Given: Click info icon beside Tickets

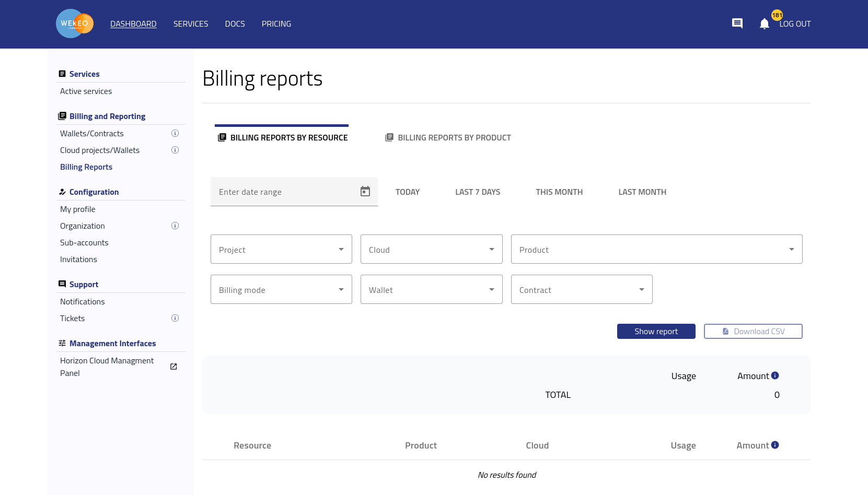Looking at the screenshot, I should click(x=175, y=319).
